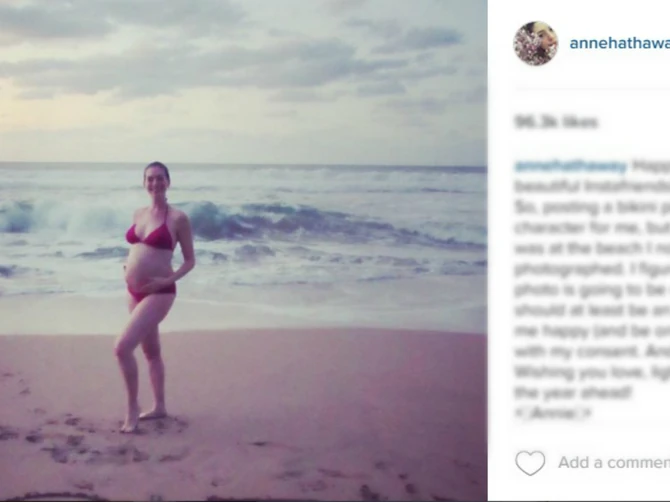Click the red bikini top in photo

click(151, 237)
